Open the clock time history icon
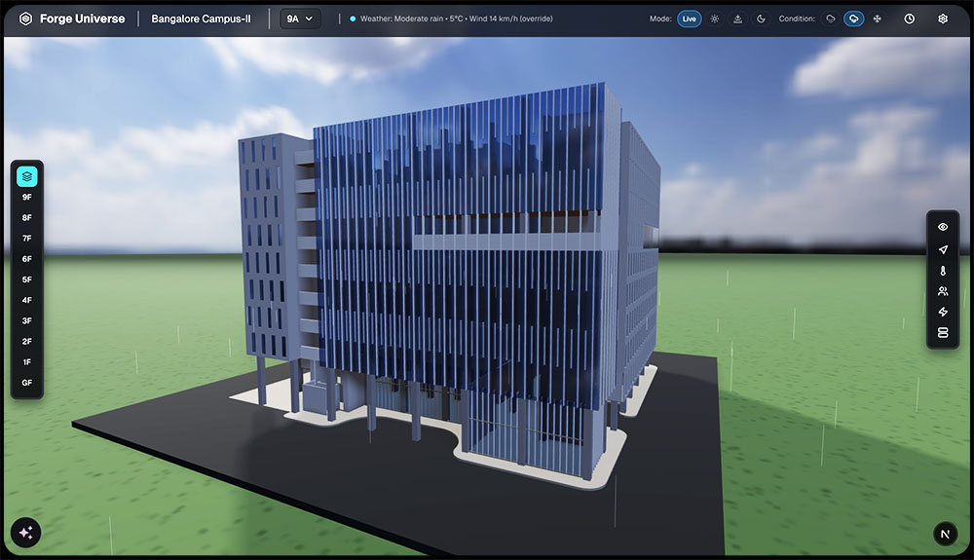The height and width of the screenshot is (560, 974). point(909,19)
